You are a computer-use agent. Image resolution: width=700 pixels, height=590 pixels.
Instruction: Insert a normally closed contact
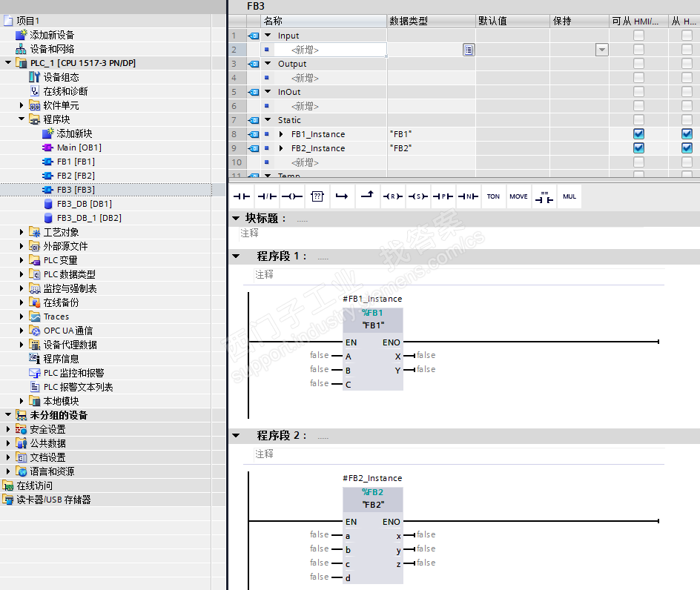click(x=267, y=196)
